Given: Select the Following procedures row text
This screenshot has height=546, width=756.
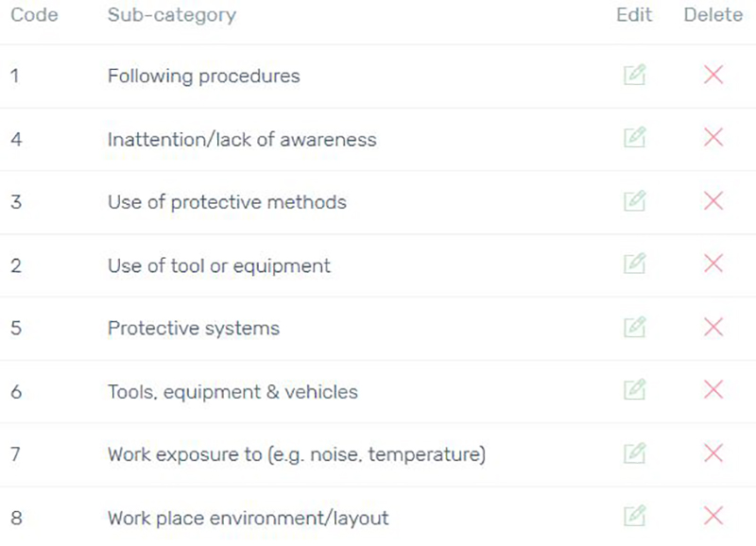Looking at the screenshot, I should tap(203, 77).
